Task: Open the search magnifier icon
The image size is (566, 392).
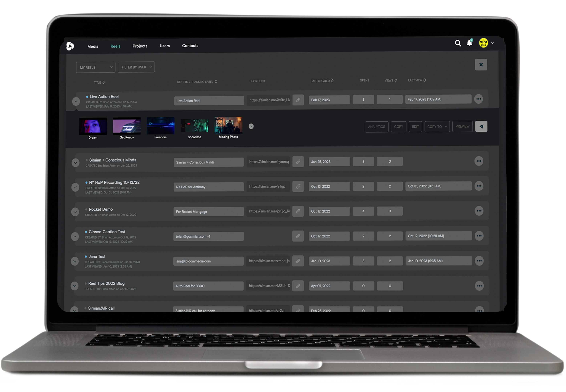Action: point(458,43)
